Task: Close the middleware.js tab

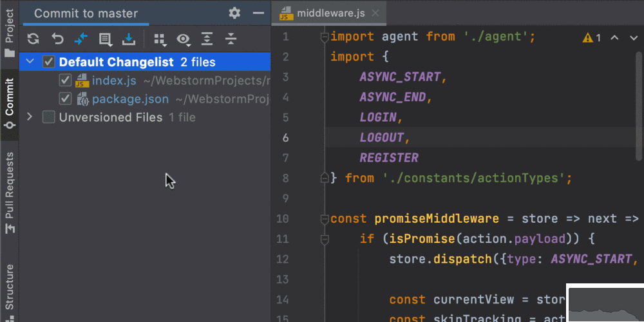Action: (375, 13)
